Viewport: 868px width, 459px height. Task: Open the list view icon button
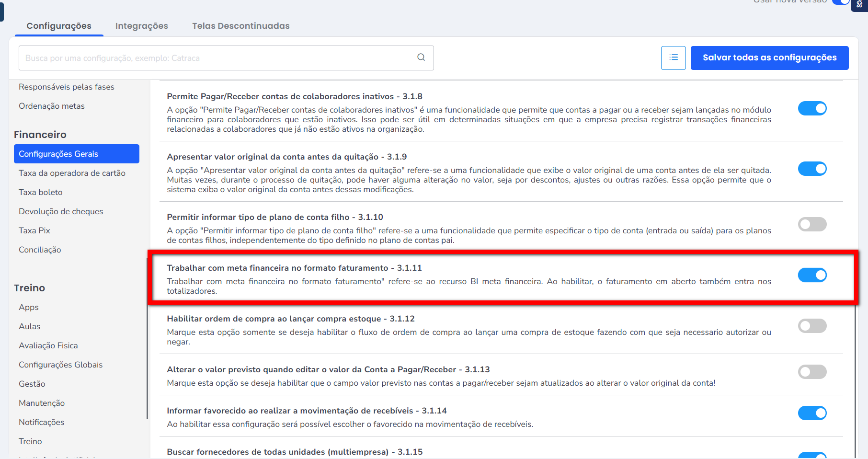[x=673, y=58]
